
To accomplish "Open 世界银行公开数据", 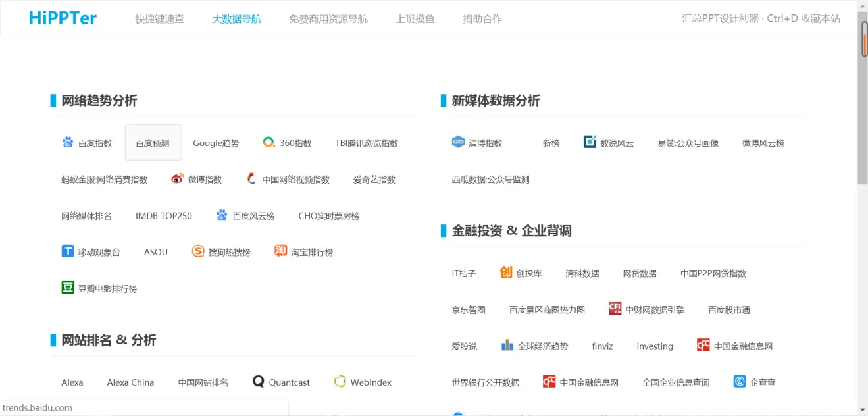I will click(x=486, y=382).
